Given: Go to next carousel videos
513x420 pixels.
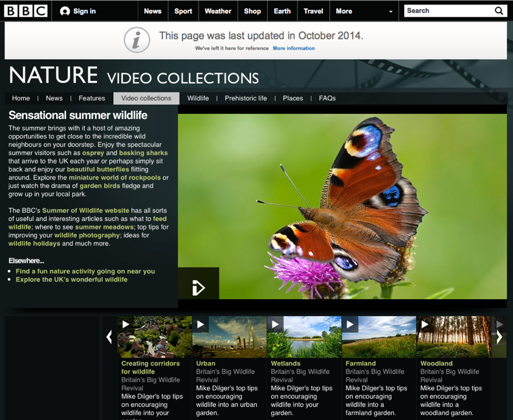Looking at the screenshot, I should point(499,337).
